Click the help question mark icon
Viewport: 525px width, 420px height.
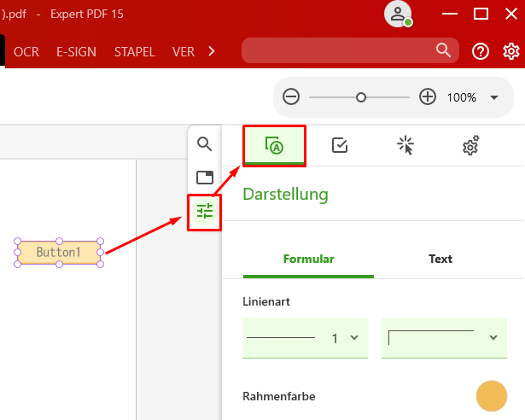click(481, 51)
